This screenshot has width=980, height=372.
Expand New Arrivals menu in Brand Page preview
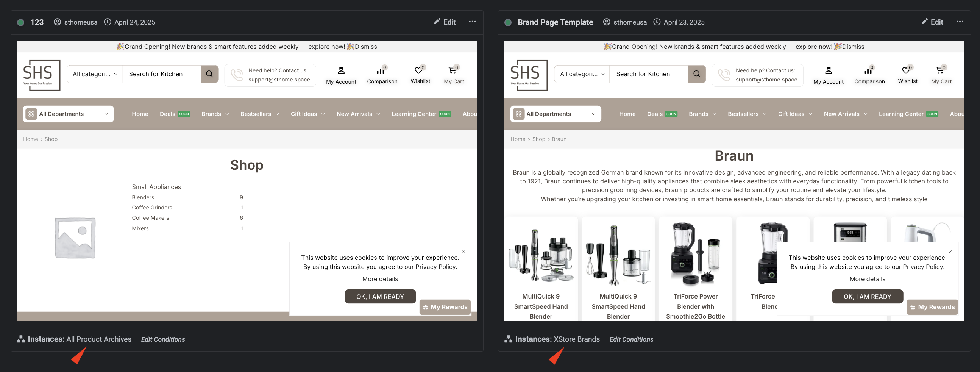pyautogui.click(x=846, y=114)
